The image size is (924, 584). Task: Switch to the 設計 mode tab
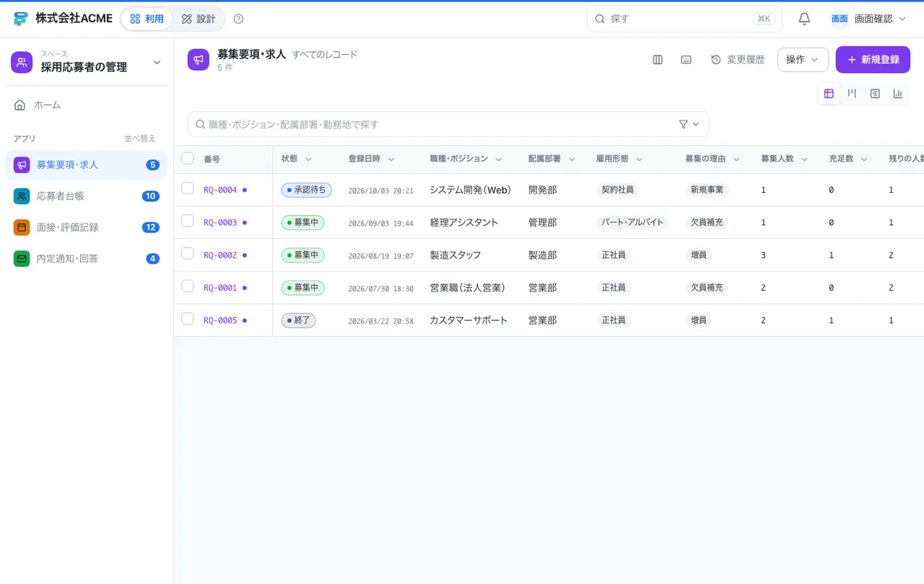[x=199, y=19]
